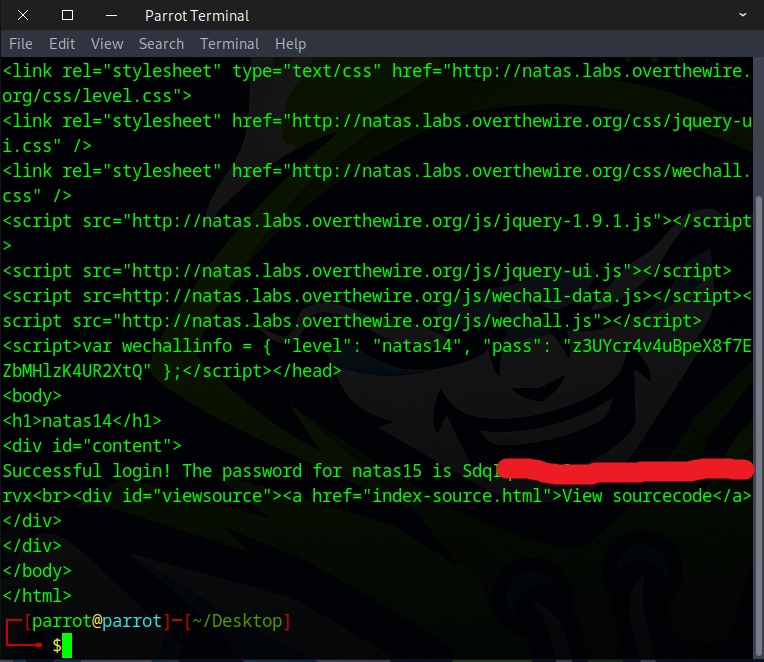Maximize the terminal window

coord(67,15)
